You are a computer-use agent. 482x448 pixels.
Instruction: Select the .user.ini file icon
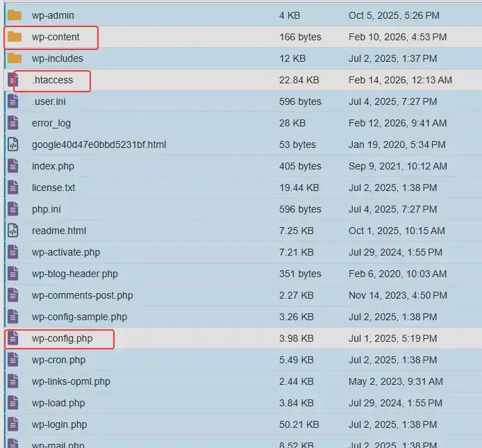pyautogui.click(x=13, y=101)
